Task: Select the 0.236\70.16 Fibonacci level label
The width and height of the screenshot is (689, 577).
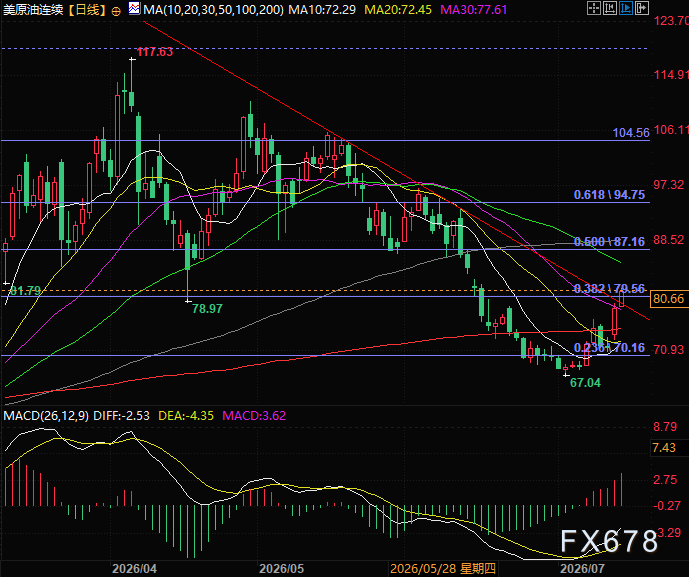Action: click(x=609, y=348)
